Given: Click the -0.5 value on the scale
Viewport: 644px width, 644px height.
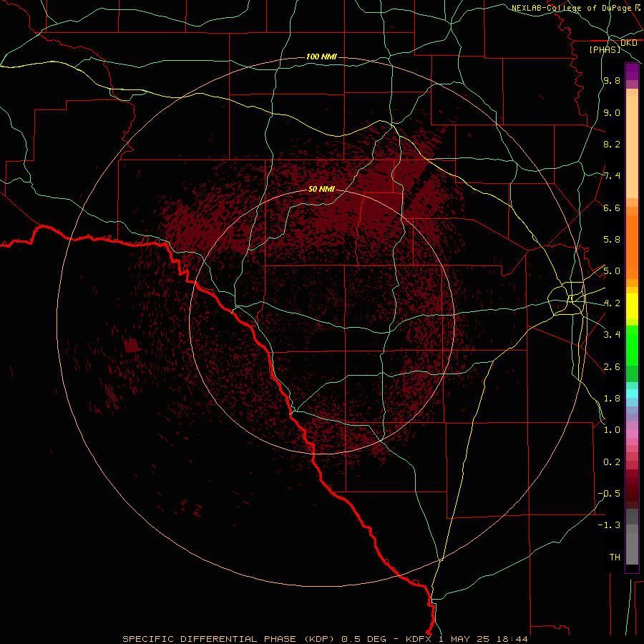Looking at the screenshot, I should 609,494.
